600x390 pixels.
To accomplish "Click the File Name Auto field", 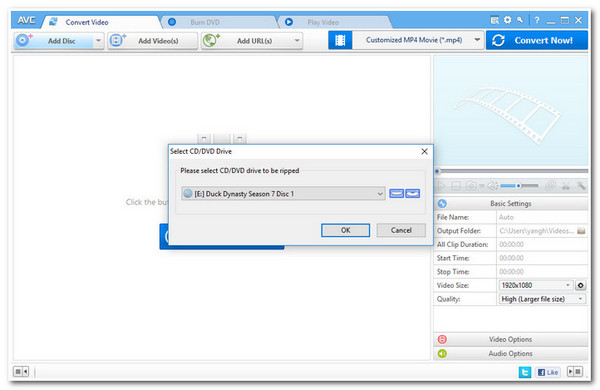I will (x=542, y=217).
